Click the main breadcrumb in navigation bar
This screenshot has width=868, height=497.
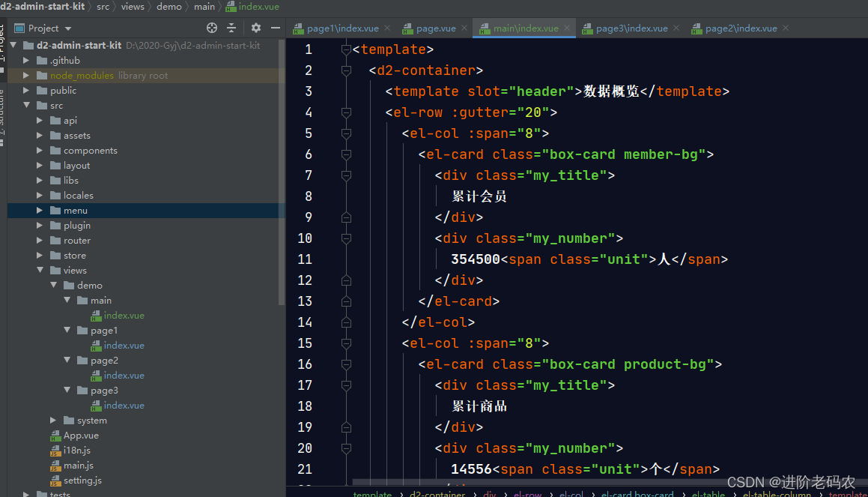pos(204,7)
